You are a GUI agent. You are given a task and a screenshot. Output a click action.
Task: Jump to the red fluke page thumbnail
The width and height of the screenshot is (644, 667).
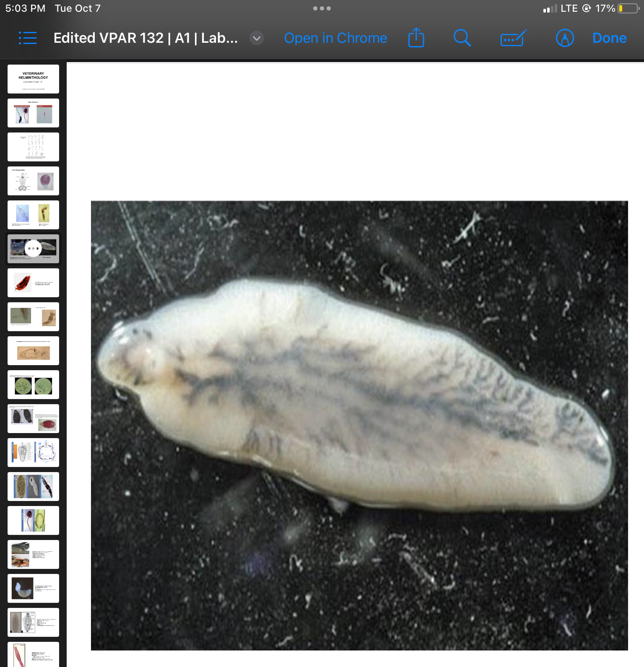click(33, 283)
